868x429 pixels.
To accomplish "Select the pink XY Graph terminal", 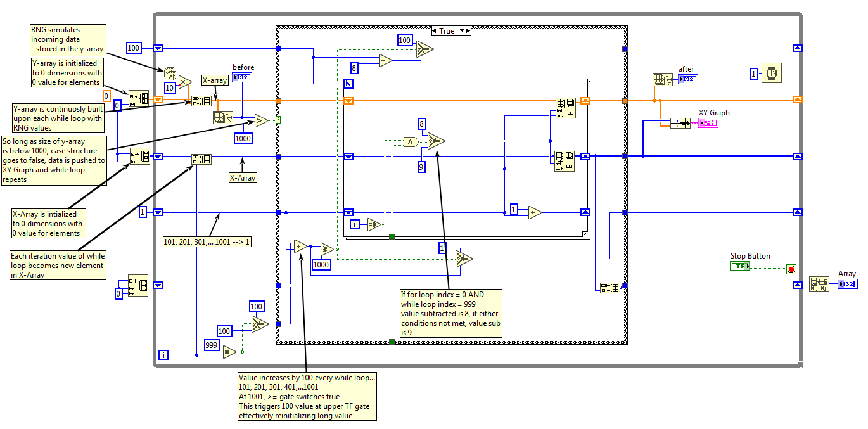I will click(x=708, y=125).
